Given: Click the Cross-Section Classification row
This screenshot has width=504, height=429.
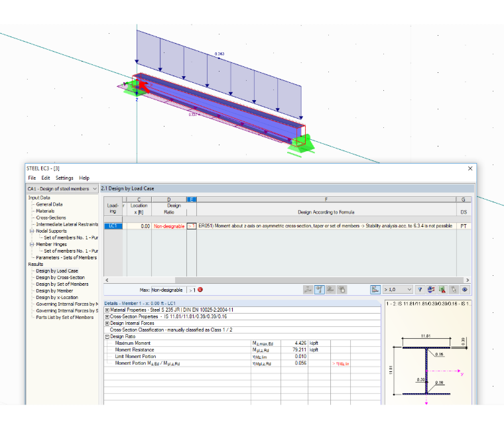Looking at the screenshot, I should [x=242, y=330].
